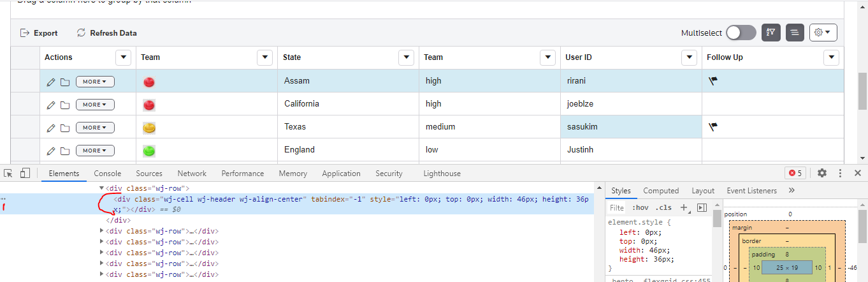Show more styles pane tabs chevron
The image size is (868, 282).
pyautogui.click(x=792, y=190)
